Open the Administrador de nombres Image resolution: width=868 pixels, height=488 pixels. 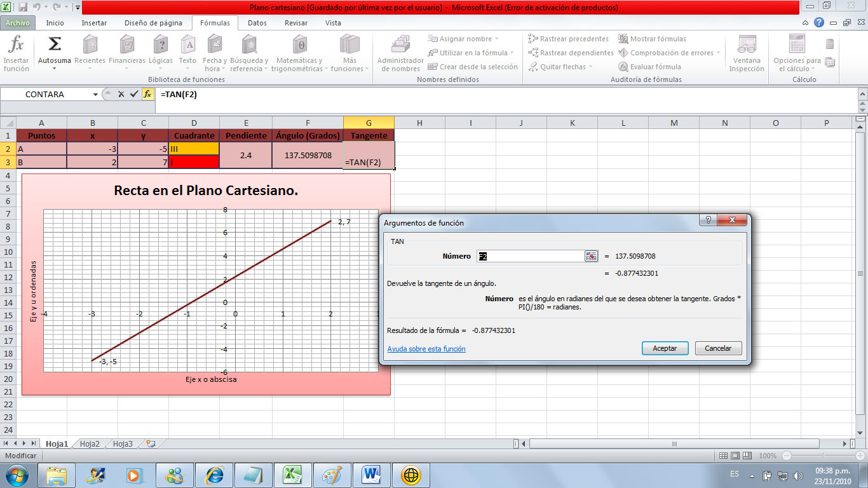click(398, 54)
